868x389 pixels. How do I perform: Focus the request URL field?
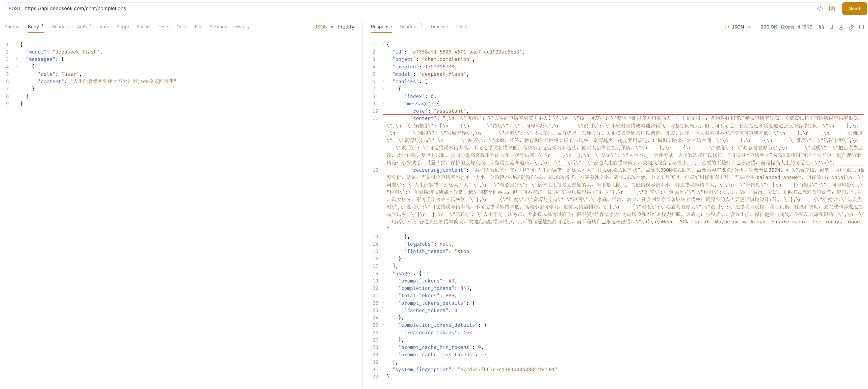tap(418, 8)
